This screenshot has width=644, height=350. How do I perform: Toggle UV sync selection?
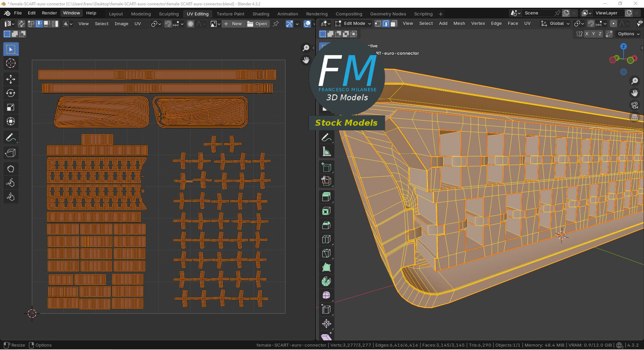pyautogui.click(x=21, y=24)
